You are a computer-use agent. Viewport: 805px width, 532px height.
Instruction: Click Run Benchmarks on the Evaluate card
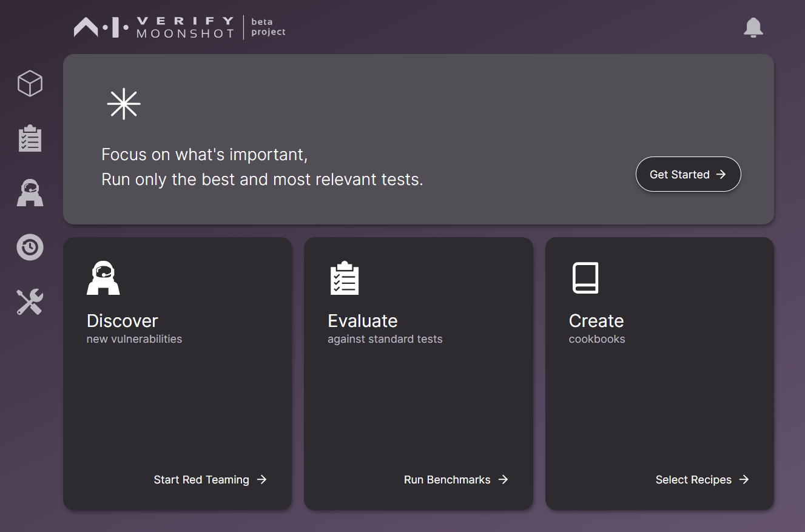pos(447,479)
